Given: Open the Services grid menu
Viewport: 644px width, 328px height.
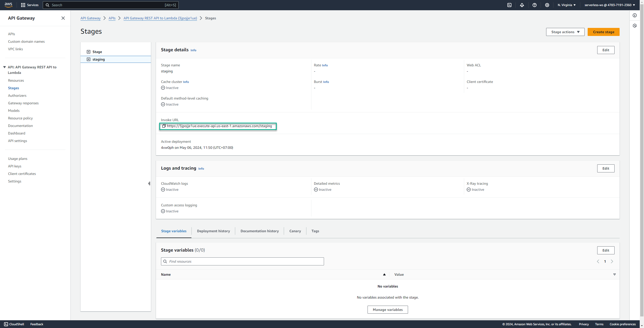Looking at the screenshot, I should tap(30, 5).
